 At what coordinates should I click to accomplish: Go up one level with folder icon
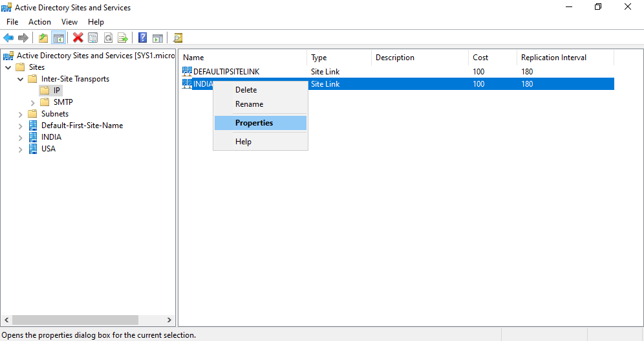(43, 38)
